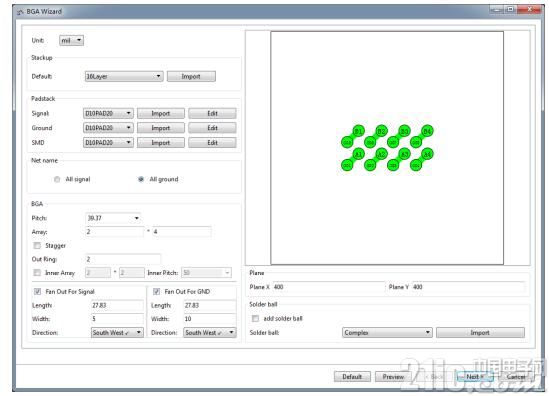The height and width of the screenshot is (396, 549).
Task: Toggle Fan Out For Signal checkbox
Action: coord(37,291)
